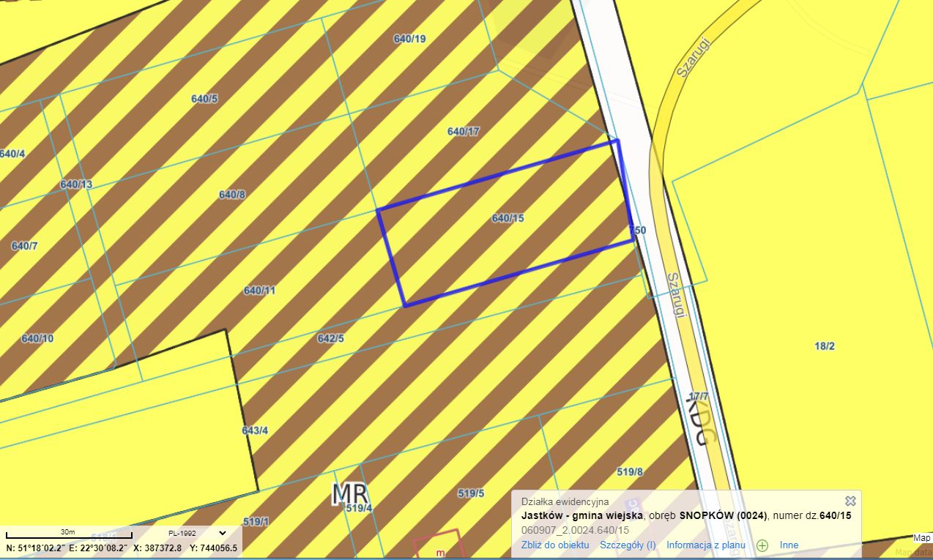
Task: Open Informacja z planu link
Action: tap(706, 545)
